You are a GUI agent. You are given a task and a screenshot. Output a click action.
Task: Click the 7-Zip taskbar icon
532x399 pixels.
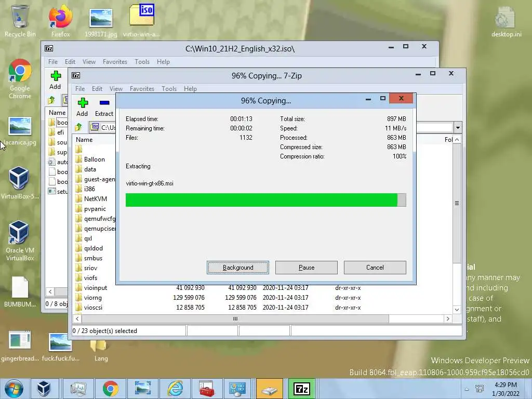[302, 389]
